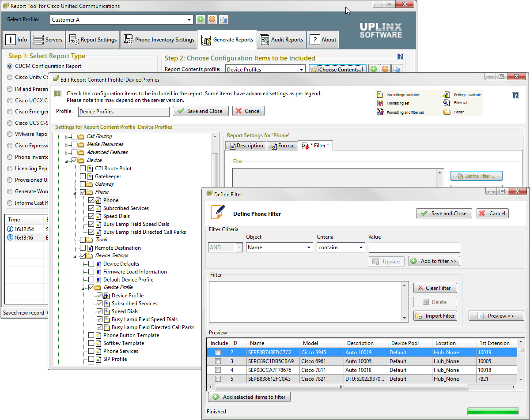Click the pen-and-paper Define Phone Filter icon
530x420 pixels.
(x=218, y=212)
